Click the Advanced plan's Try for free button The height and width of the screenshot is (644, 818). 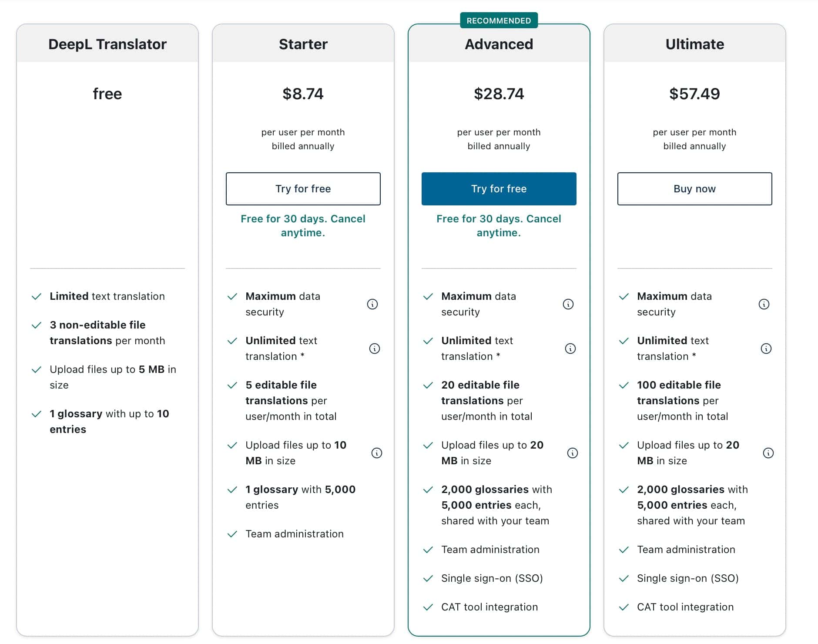point(499,188)
